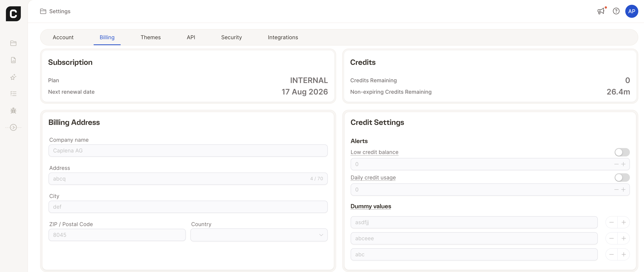Viewport: 644px width, 272px height.
Task: Click the Low credit balance label
Action: [374, 152]
